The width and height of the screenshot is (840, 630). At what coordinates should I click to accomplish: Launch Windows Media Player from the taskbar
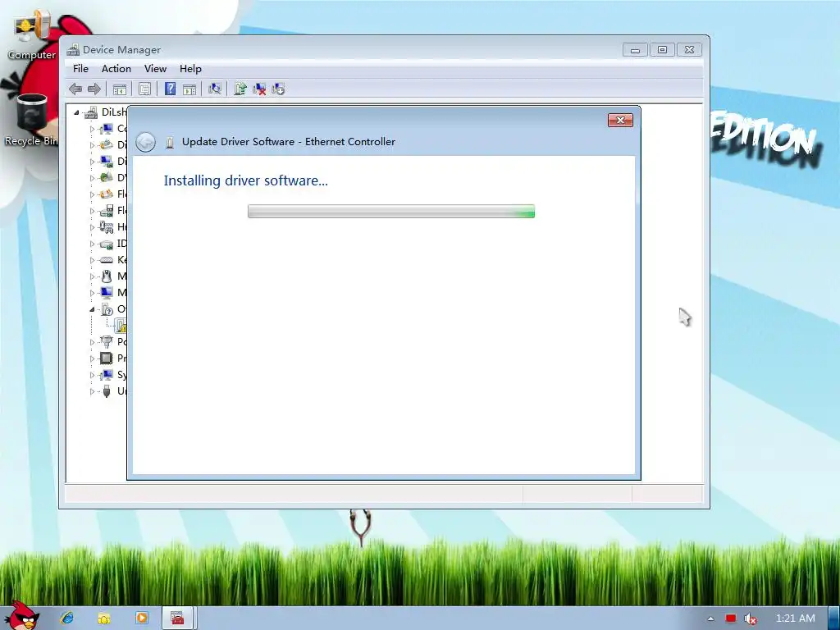[x=141, y=618]
